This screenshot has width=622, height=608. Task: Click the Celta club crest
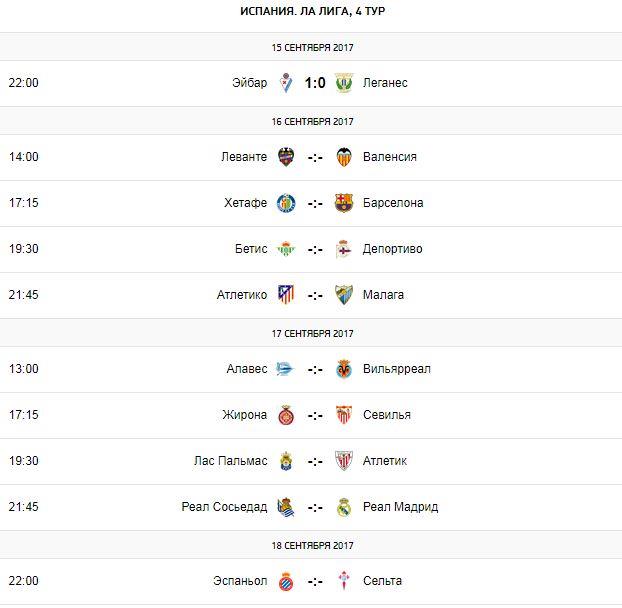(345, 581)
